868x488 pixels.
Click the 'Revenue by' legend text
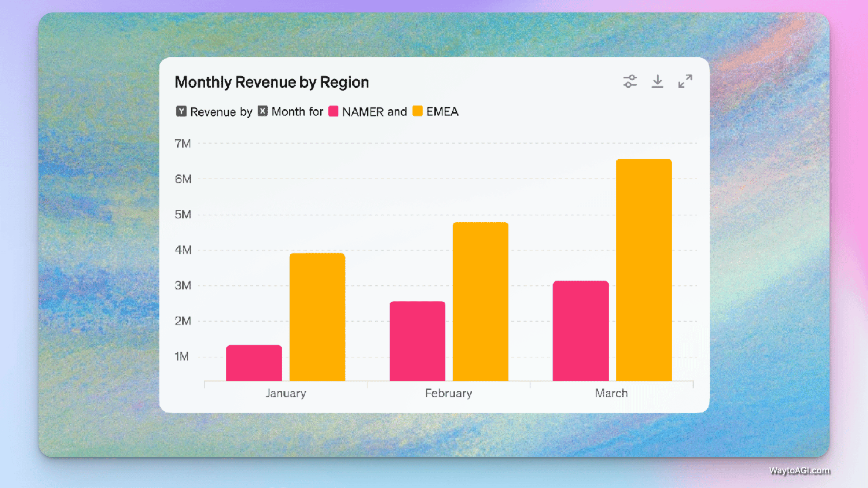(221, 112)
